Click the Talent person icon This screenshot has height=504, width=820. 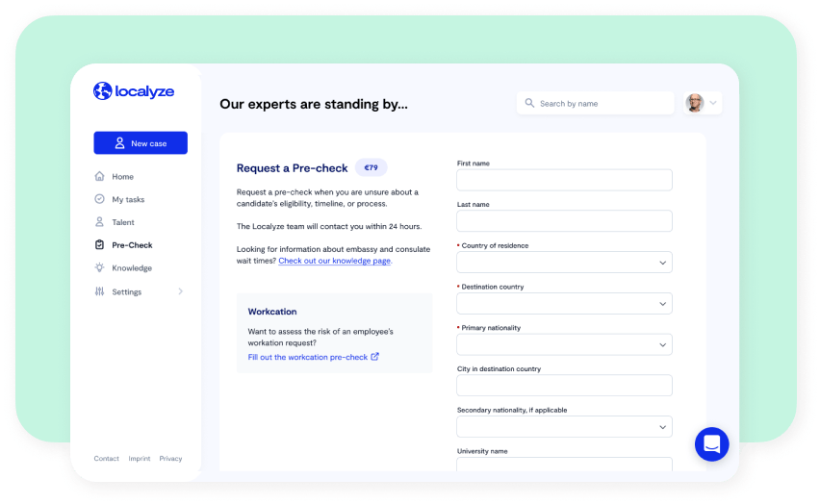pyautogui.click(x=99, y=222)
